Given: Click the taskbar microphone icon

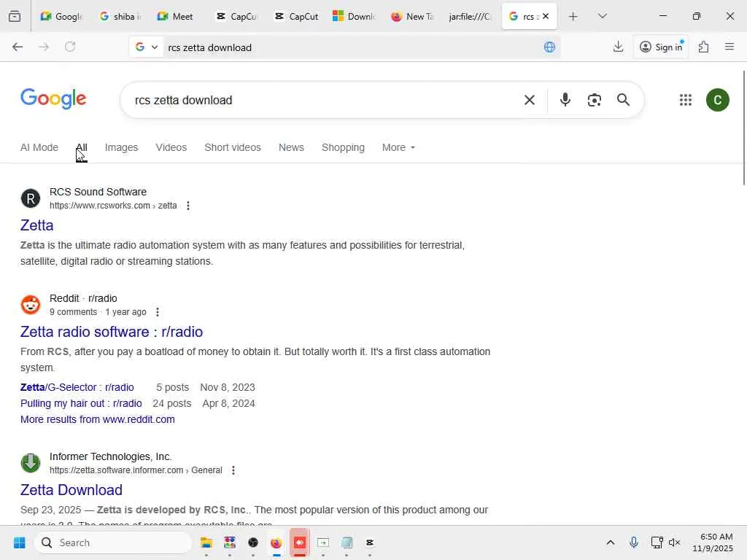Looking at the screenshot, I should click(634, 542).
